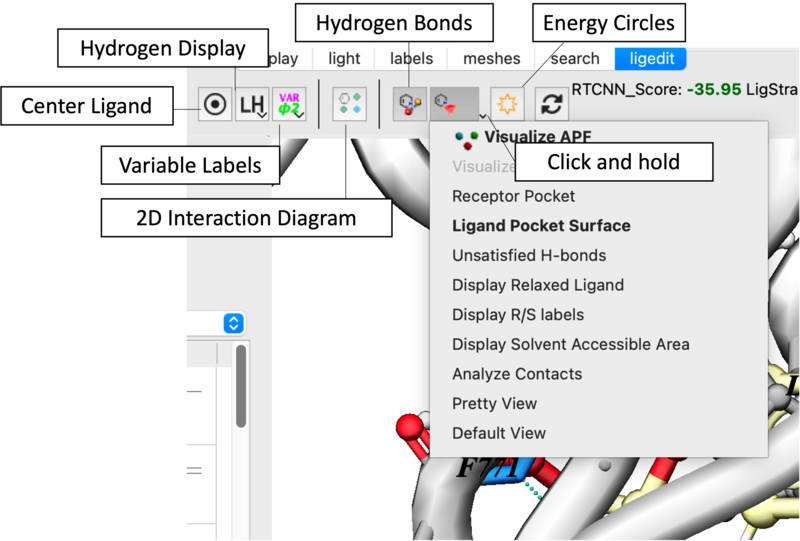Open the blue stepper dropdown in left panel

233,323
